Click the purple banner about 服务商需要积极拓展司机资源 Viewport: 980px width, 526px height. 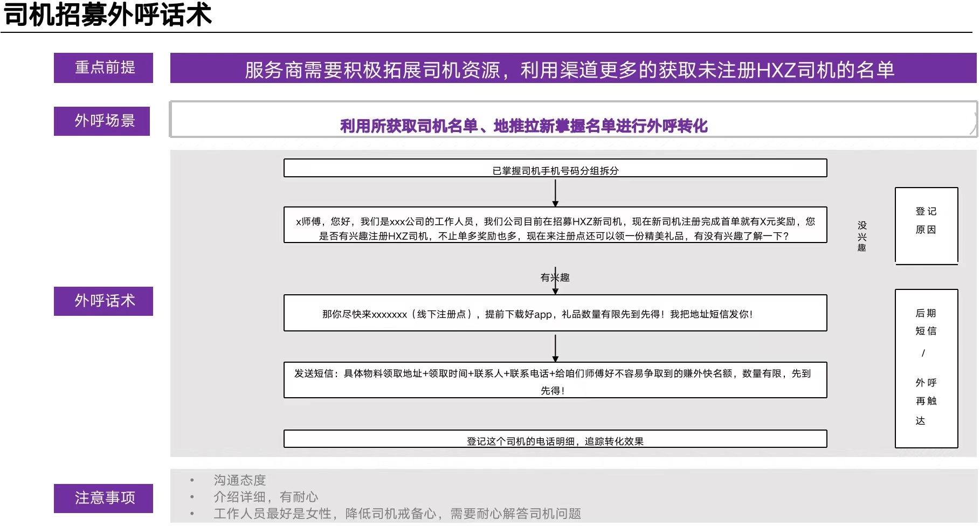[x=573, y=68]
